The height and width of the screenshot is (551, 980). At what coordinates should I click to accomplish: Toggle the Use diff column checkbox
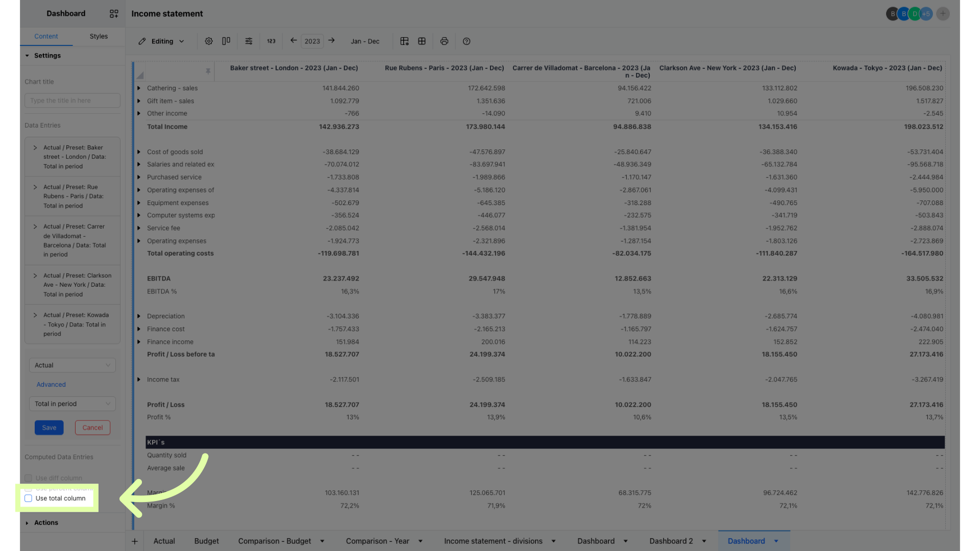tap(28, 478)
